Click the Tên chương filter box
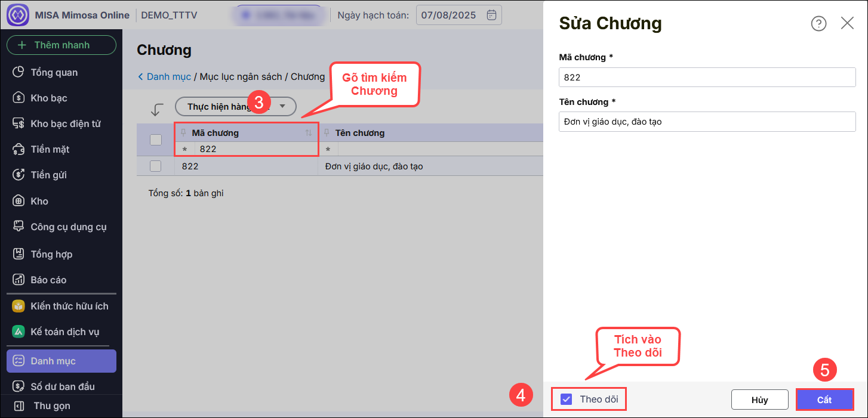Image resolution: width=868 pixels, height=418 pixels. pyautogui.click(x=441, y=149)
